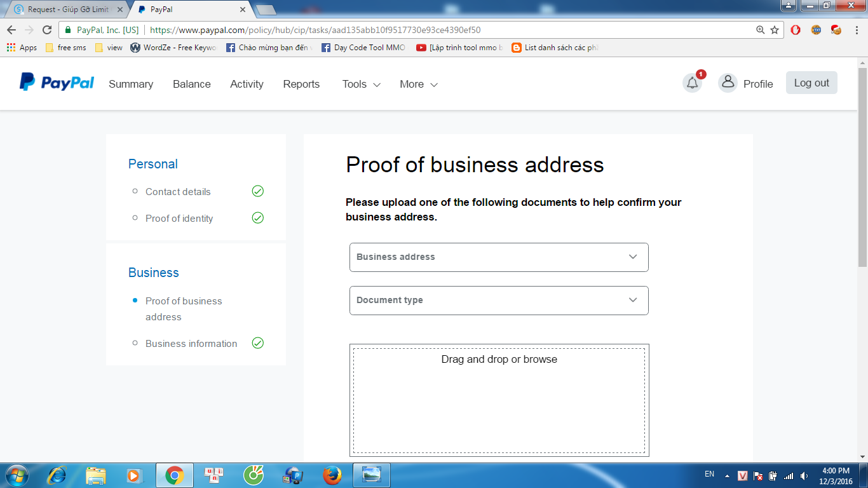The image size is (868, 488).
Task: Click the clock showing 4:00 PM
Action: tap(836, 471)
